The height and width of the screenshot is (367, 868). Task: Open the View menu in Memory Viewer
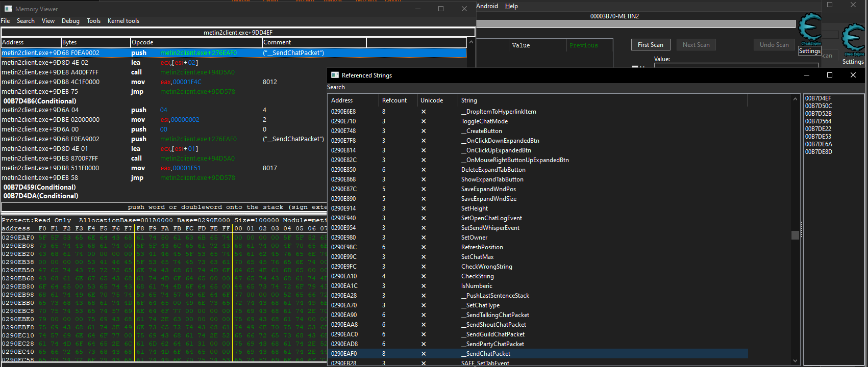point(48,21)
